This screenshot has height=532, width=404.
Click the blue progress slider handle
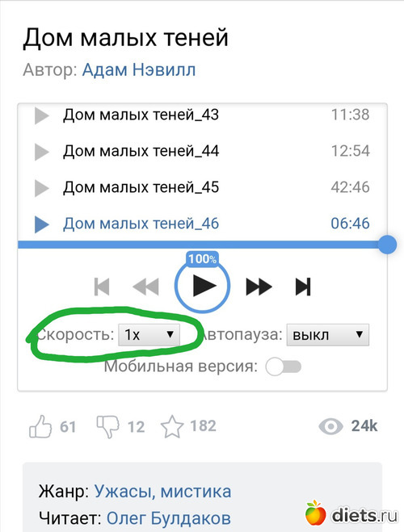387,244
